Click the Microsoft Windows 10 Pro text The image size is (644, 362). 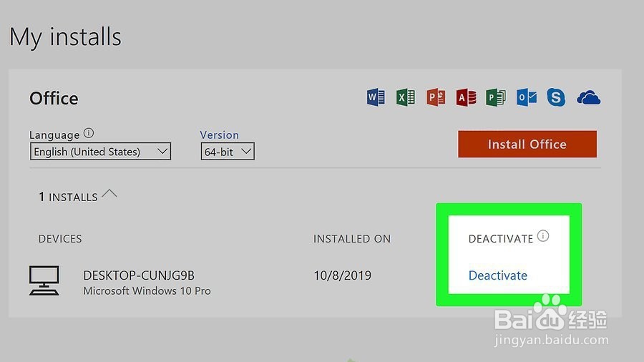pyautogui.click(x=147, y=291)
